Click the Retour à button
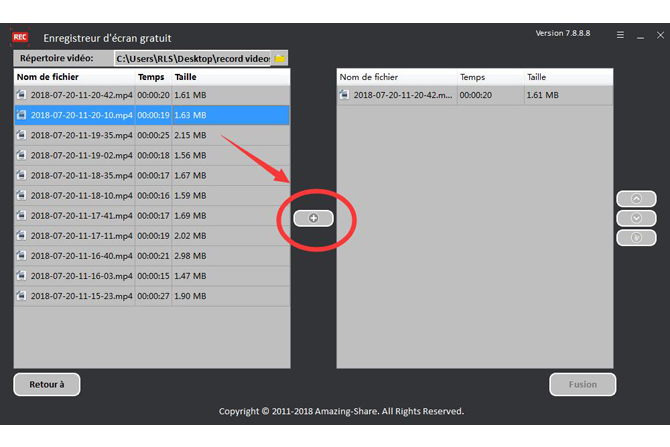Screen dimensions: 670x447 tap(46, 384)
